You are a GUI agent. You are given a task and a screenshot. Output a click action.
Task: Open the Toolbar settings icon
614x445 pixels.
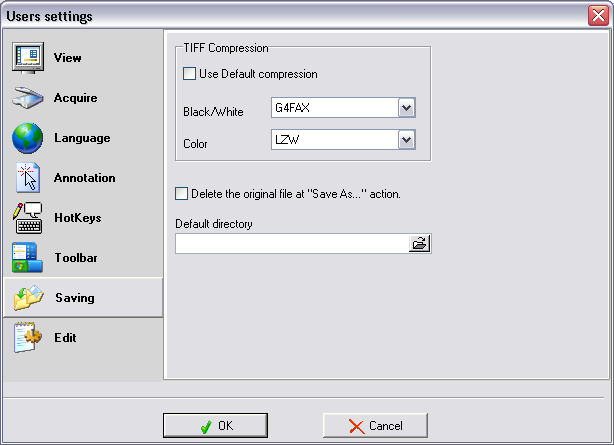[x=27, y=257]
